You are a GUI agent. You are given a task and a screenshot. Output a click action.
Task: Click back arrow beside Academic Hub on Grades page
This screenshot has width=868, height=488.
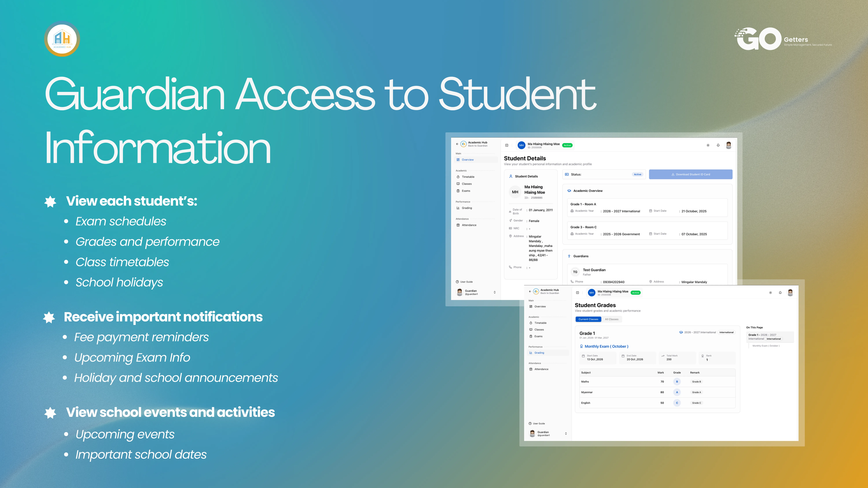point(530,291)
